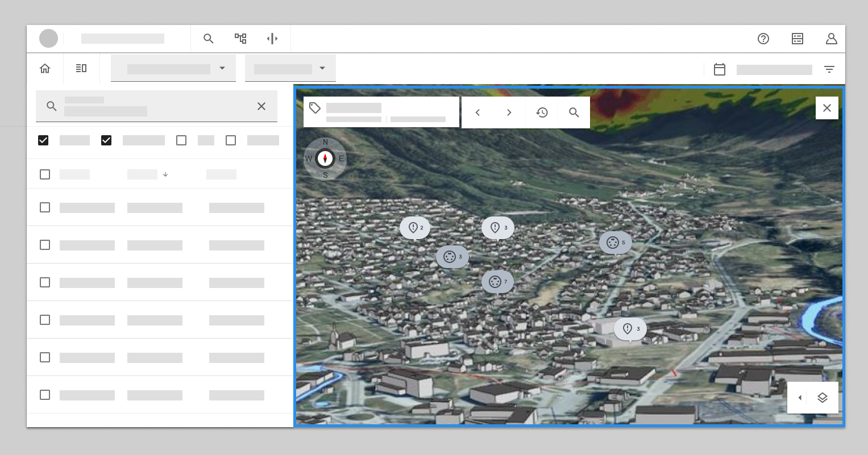Image resolution: width=868 pixels, height=455 pixels.
Task: Uncheck the first checked filter checkbox
Action: tap(43, 140)
